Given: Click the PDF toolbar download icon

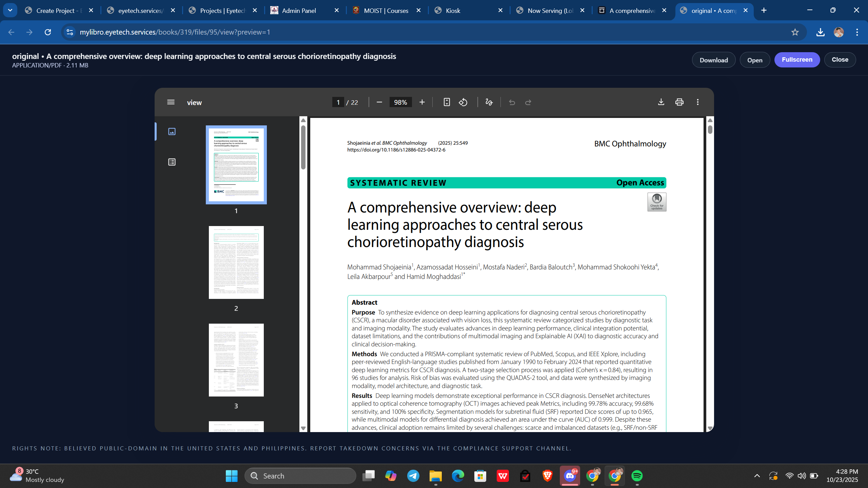Looking at the screenshot, I should 661,102.
